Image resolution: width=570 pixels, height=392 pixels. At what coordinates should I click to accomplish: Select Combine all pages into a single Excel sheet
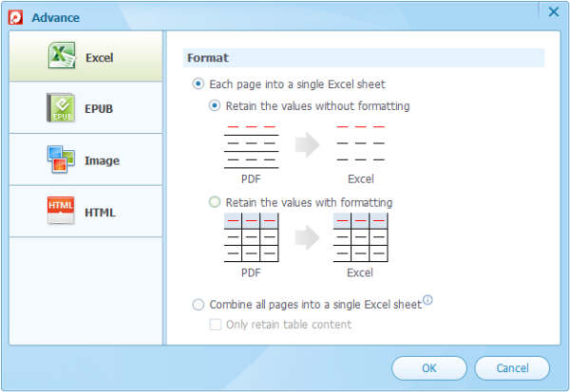coord(199,305)
